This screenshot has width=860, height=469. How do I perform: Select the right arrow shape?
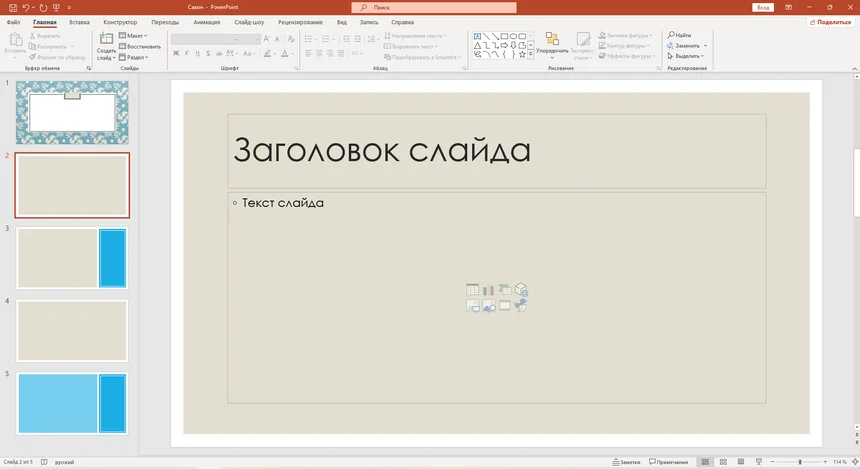point(504,46)
